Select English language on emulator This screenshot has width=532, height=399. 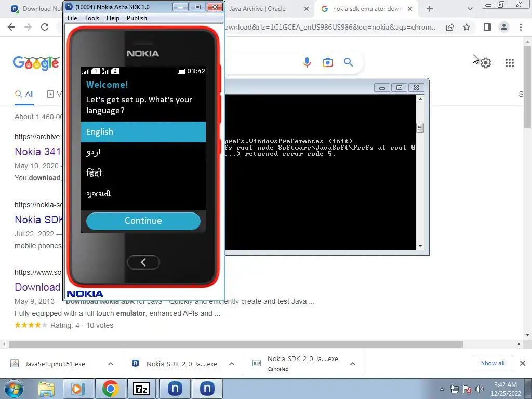point(143,131)
